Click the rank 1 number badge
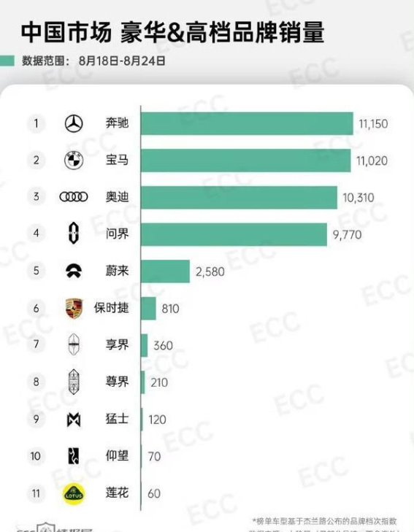The image size is (414, 532). pos(37,123)
